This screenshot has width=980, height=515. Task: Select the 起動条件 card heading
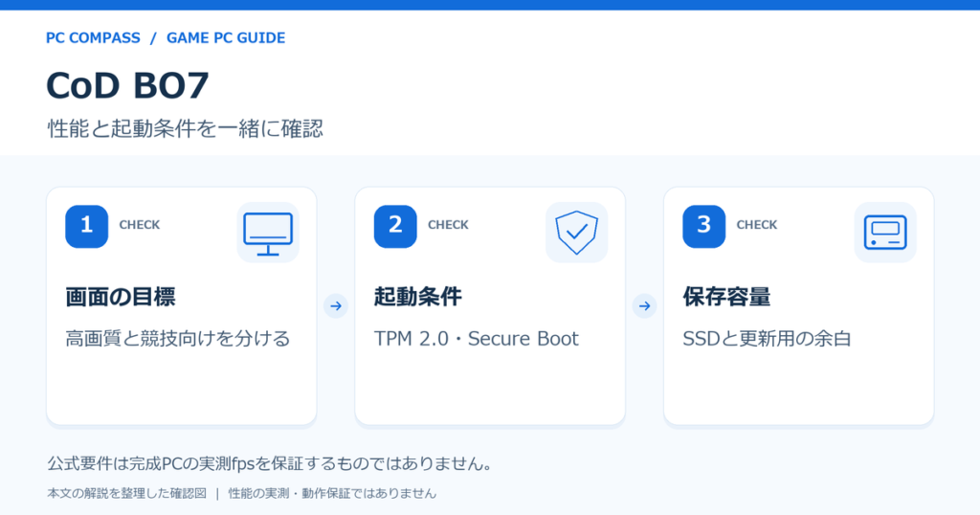pyautogui.click(x=417, y=297)
